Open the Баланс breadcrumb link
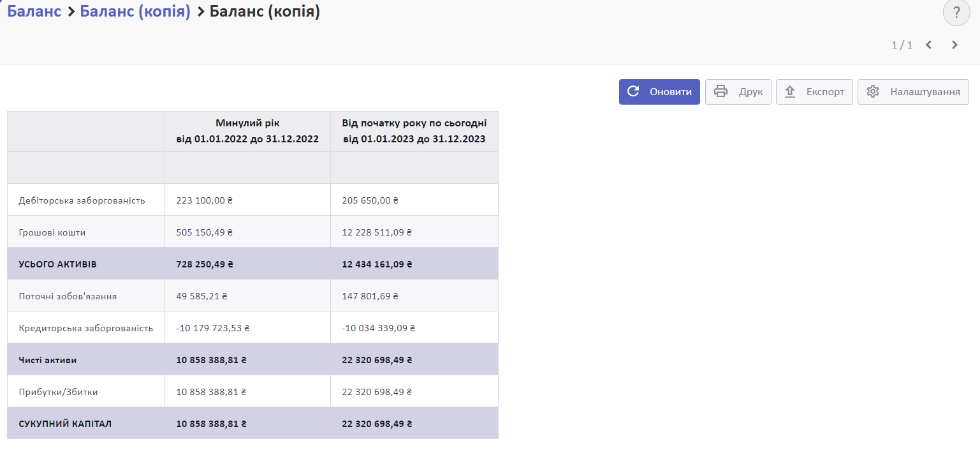 coord(34,11)
